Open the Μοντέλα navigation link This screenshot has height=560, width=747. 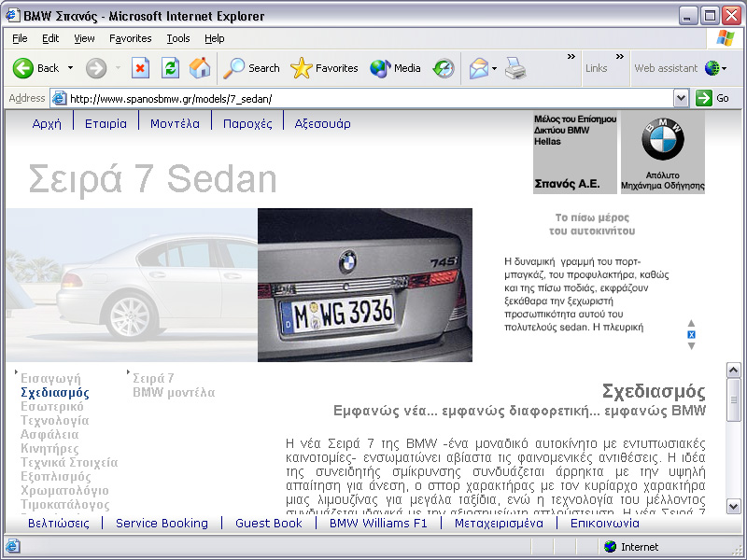coord(175,124)
